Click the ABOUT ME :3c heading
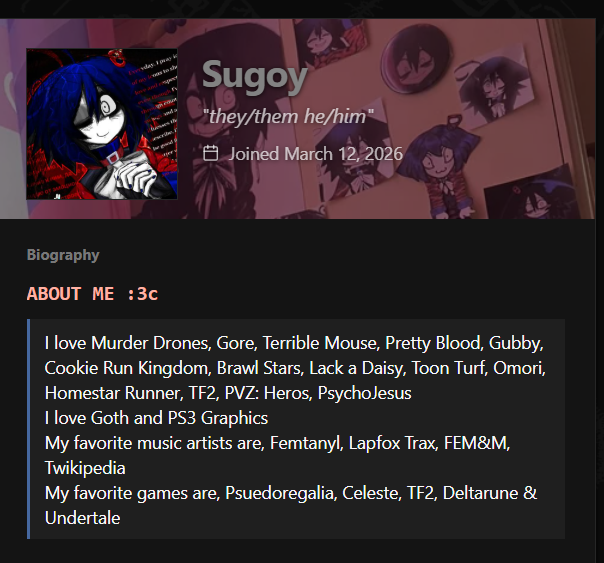The image size is (604, 563). point(92,294)
